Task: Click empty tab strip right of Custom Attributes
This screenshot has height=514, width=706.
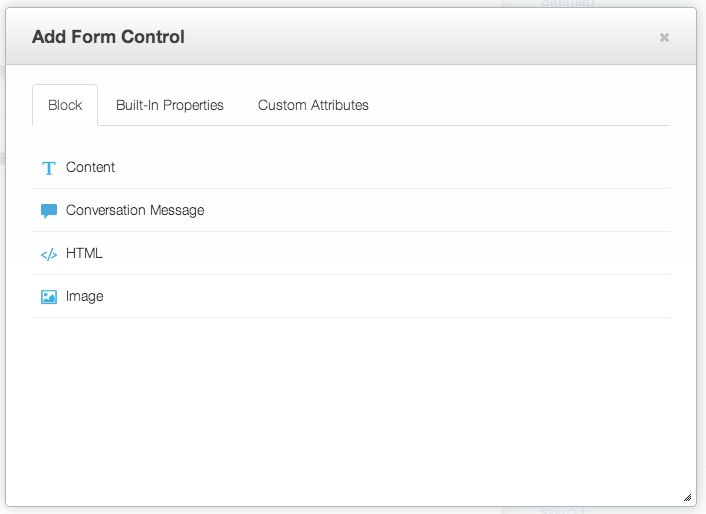Action: click(520, 105)
